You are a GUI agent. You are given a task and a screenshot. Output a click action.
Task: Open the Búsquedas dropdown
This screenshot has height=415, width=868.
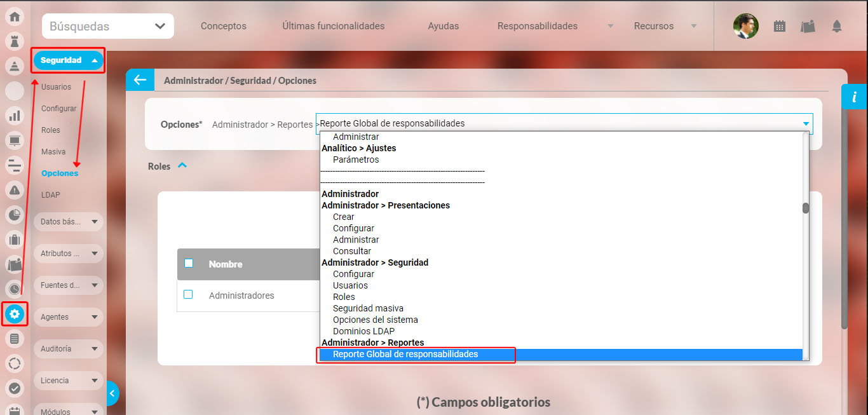(107, 27)
